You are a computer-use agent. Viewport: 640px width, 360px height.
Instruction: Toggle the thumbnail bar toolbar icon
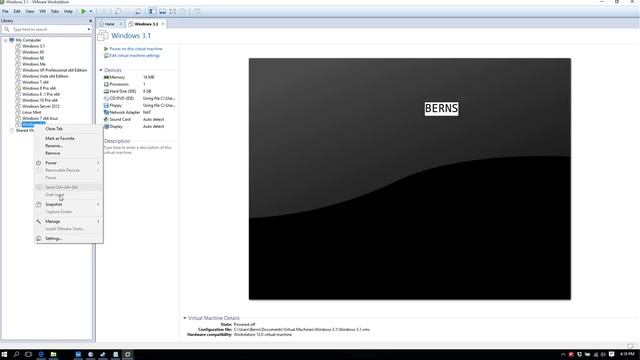[x=162, y=11]
